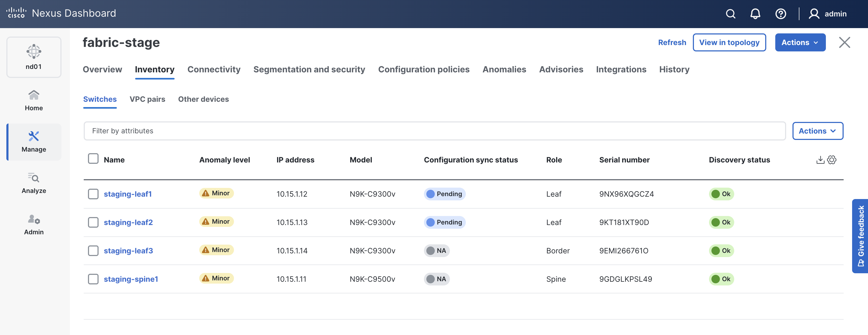Expand the blue filled Actions dropdown
Image resolution: width=868 pixels, height=335 pixels.
[800, 42]
